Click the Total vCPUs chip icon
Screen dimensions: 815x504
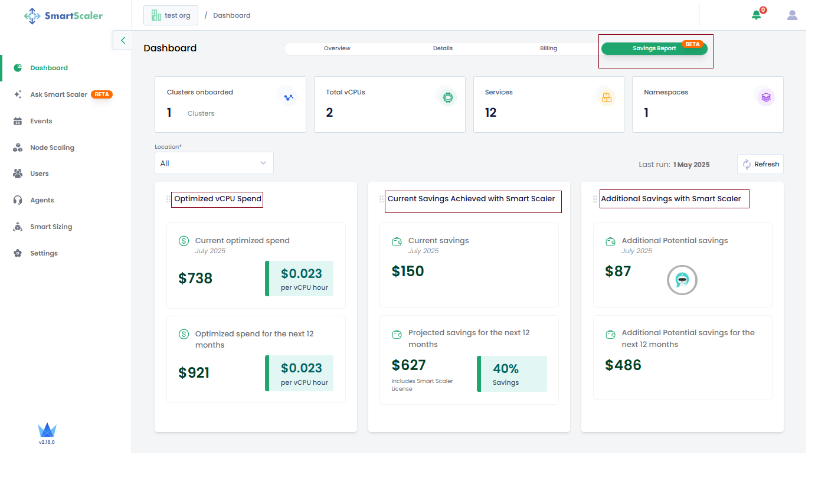point(447,96)
